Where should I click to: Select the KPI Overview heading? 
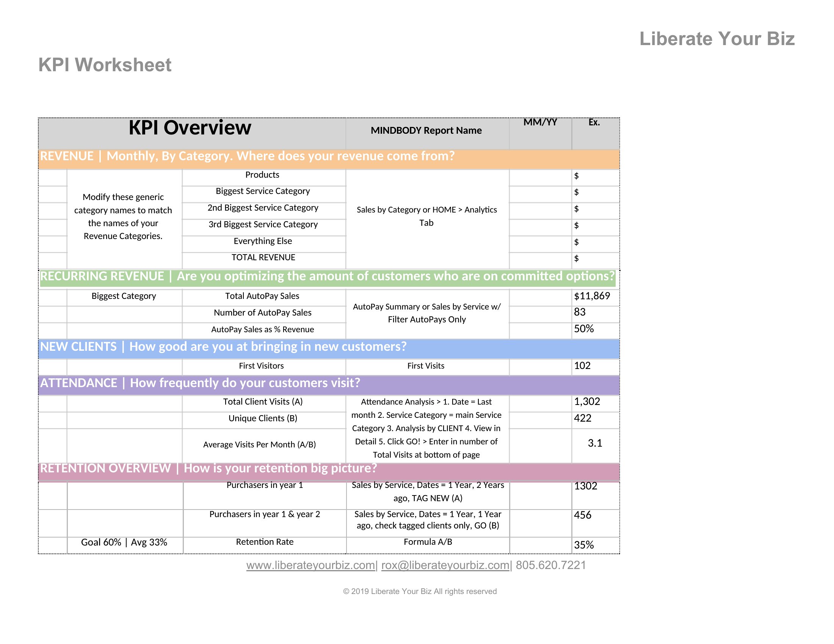coord(190,127)
